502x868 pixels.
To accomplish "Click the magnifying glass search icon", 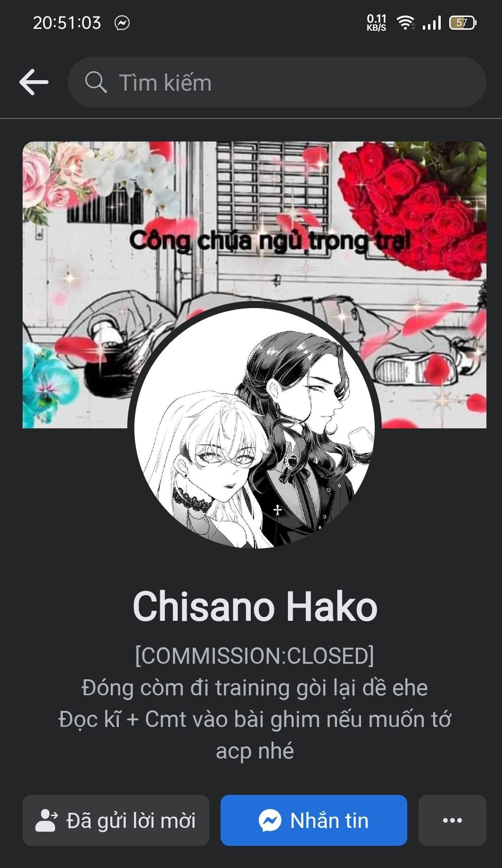I will click(x=96, y=82).
